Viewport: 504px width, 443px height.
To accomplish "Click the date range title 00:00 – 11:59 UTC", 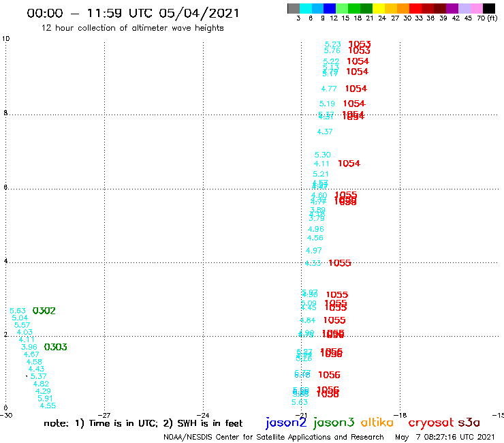I will (x=133, y=13).
